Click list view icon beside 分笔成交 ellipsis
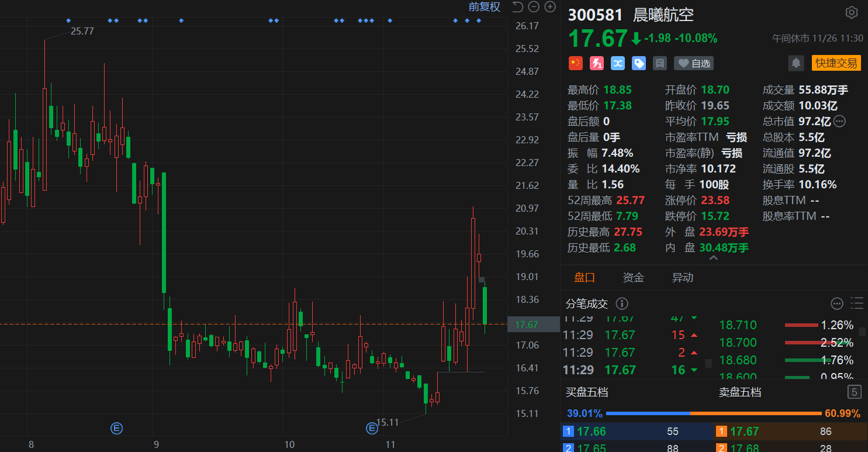The image size is (868, 452). point(857,303)
